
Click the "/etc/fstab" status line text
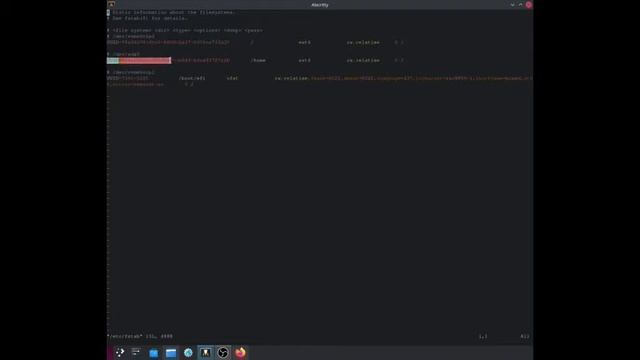pos(140,336)
